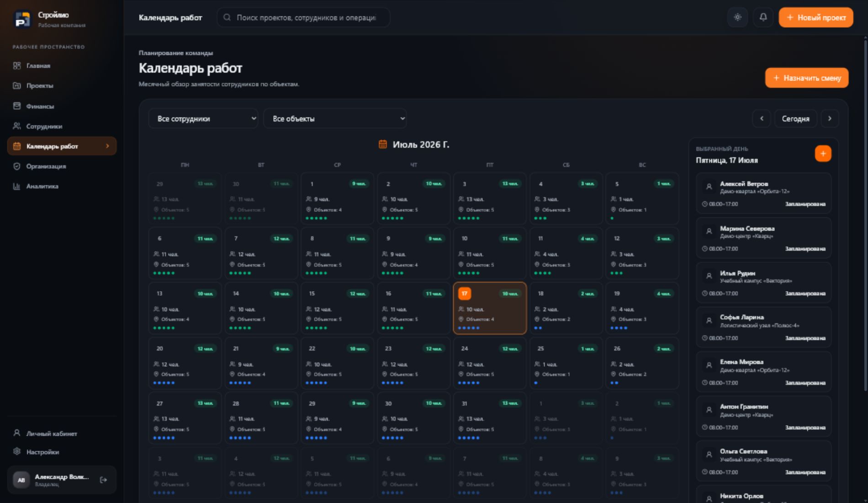This screenshot has height=503, width=868.
Task: Click the Проекты sidebar icon
Action: pyautogui.click(x=17, y=86)
